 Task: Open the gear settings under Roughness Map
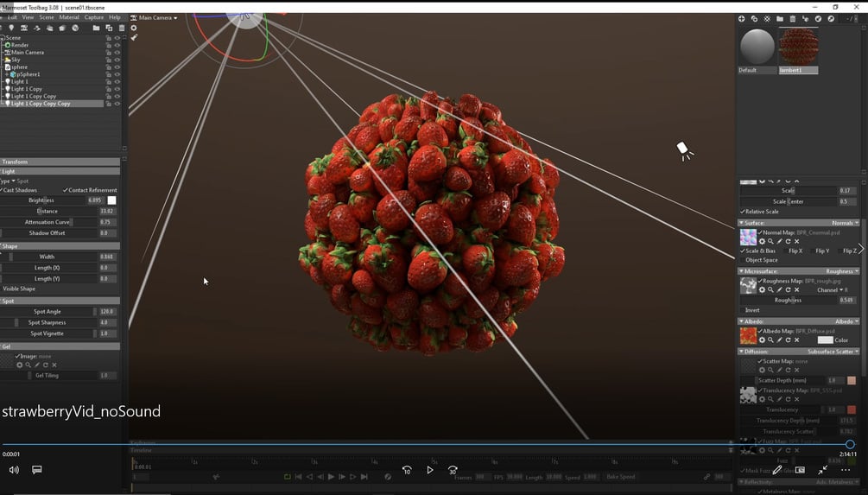[763, 289]
